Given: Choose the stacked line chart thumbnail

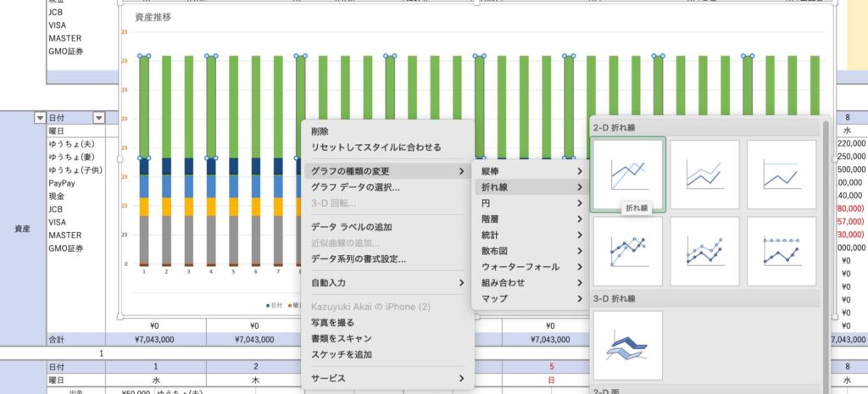Looking at the screenshot, I should coord(704,173).
